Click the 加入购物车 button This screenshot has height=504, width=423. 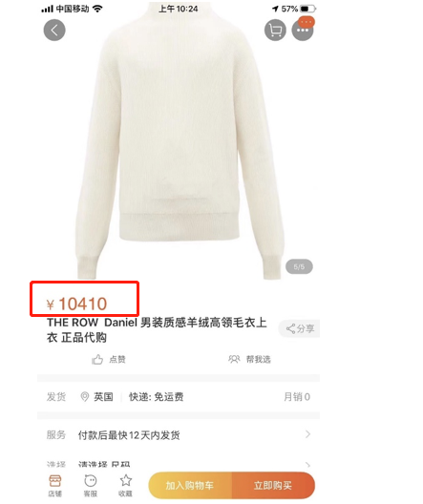pyautogui.click(x=190, y=485)
